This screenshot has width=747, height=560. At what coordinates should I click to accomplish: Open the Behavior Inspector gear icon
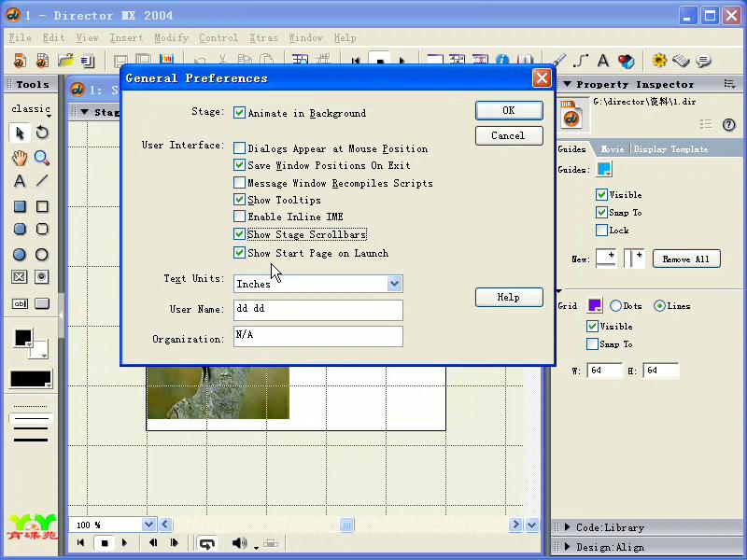(659, 61)
